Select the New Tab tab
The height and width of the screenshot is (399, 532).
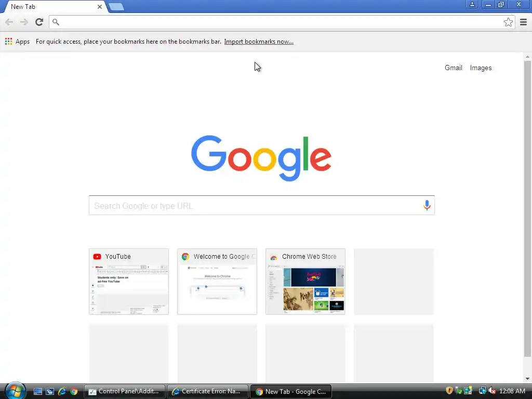(x=54, y=7)
